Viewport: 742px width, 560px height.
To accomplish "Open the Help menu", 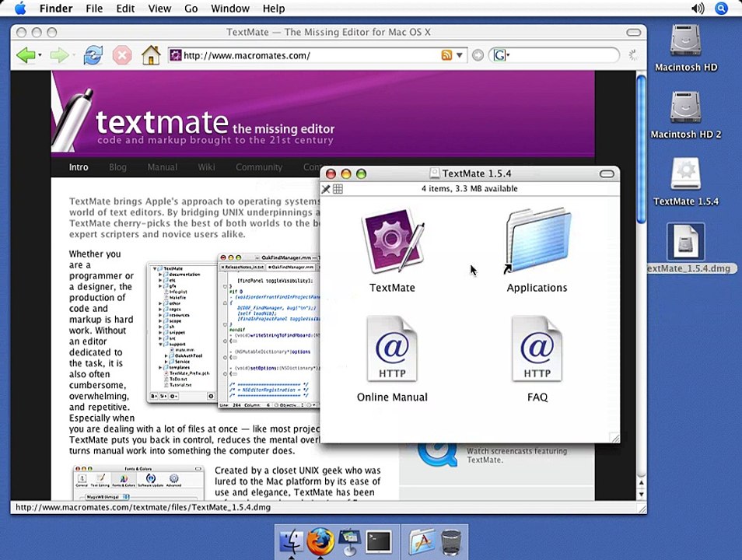I will [274, 9].
